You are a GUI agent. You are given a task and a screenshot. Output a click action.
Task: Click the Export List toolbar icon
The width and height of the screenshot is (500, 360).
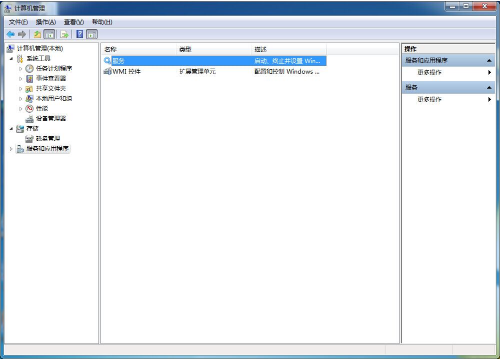tap(65, 34)
